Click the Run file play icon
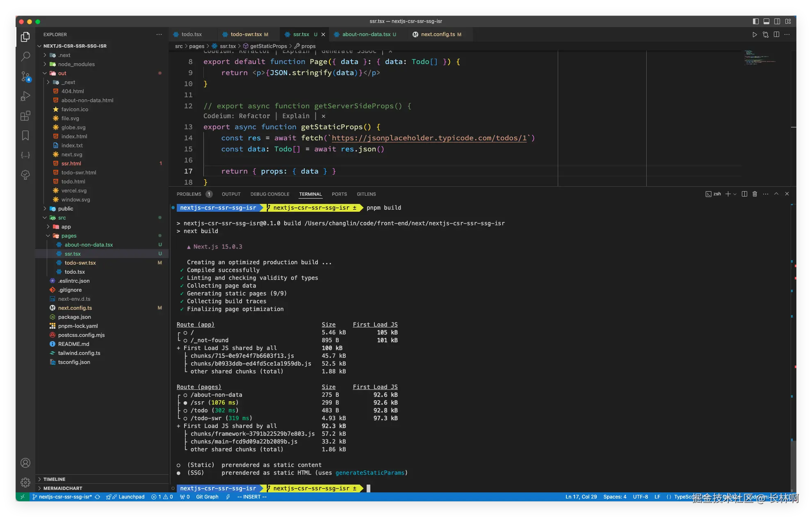812x517 pixels. [x=755, y=34]
